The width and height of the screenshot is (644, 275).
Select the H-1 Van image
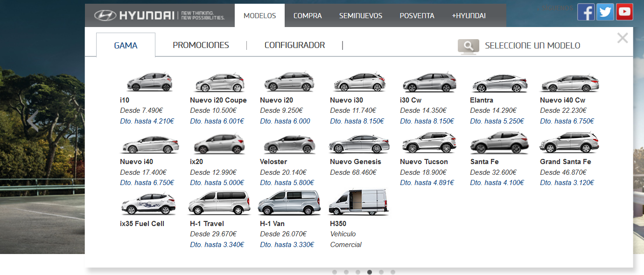click(x=289, y=203)
